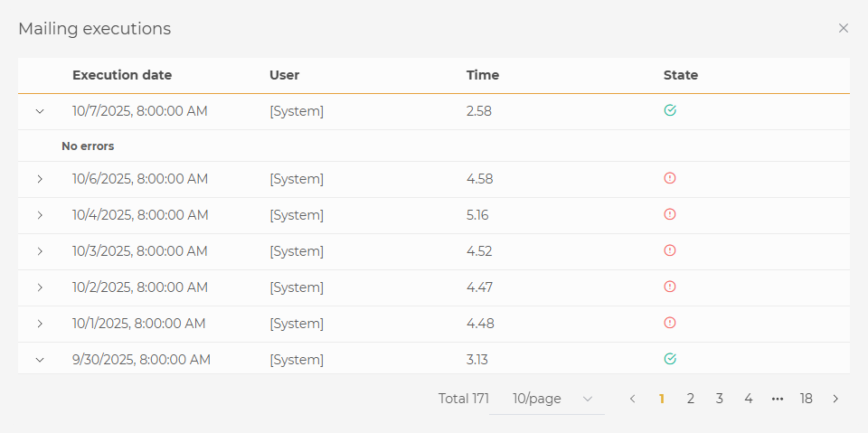The height and width of the screenshot is (433, 868).
Task: Expand the 10/3/2025 execution row
Action: click(40, 251)
